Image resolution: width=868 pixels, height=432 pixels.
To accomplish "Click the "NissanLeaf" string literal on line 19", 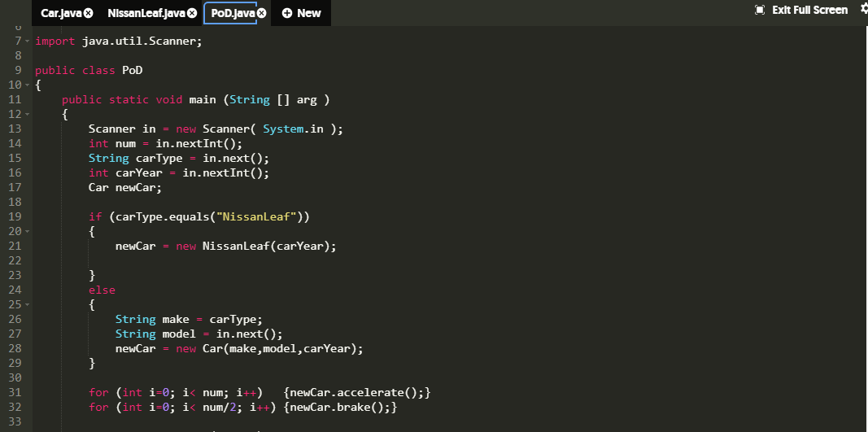I will [256, 217].
